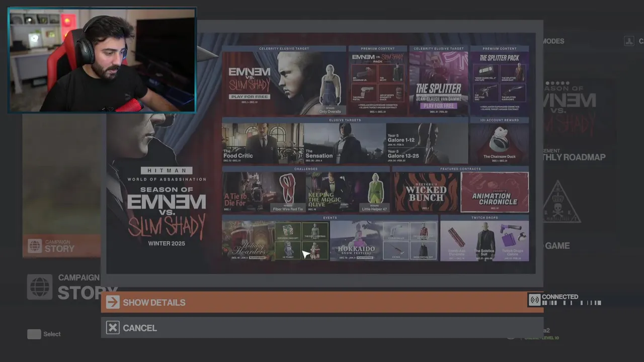644x362 pixels.
Task: Select the Show Details option
Action: point(322,302)
